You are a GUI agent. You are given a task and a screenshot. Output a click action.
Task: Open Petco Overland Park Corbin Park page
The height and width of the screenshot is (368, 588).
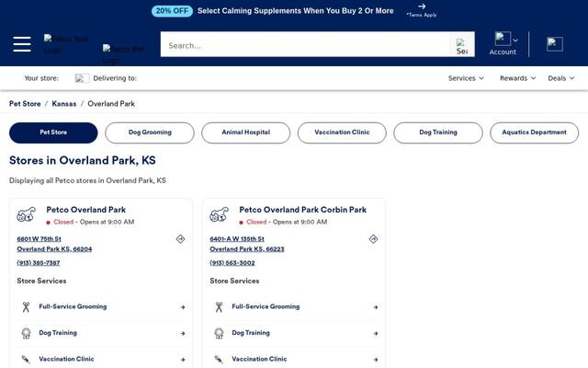click(302, 210)
